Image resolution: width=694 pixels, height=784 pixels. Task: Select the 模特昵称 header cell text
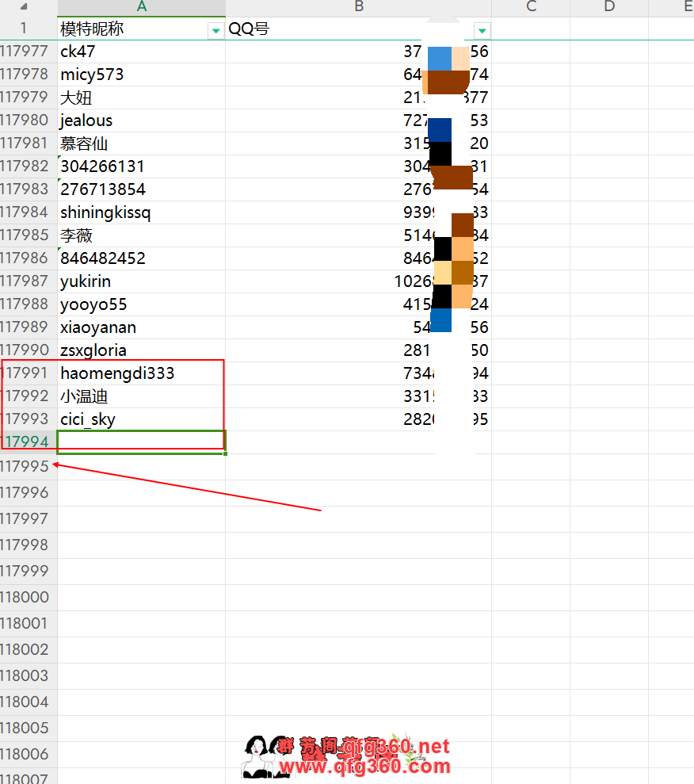tap(92, 29)
